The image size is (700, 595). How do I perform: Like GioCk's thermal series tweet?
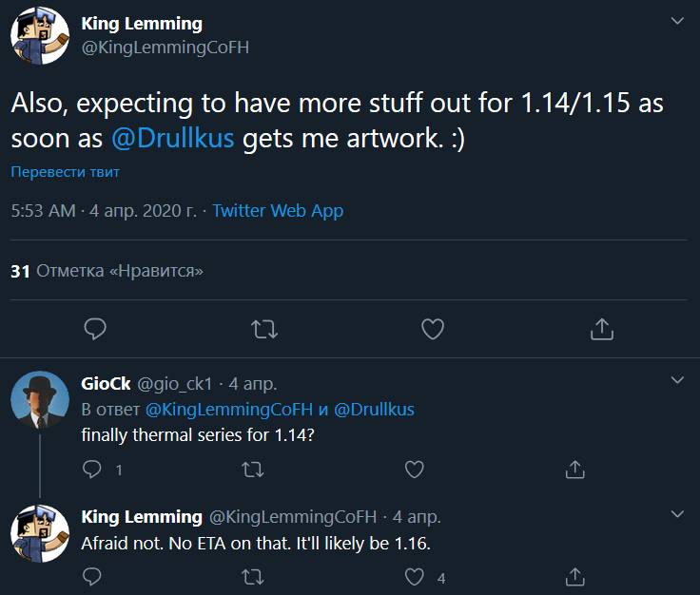click(x=414, y=470)
